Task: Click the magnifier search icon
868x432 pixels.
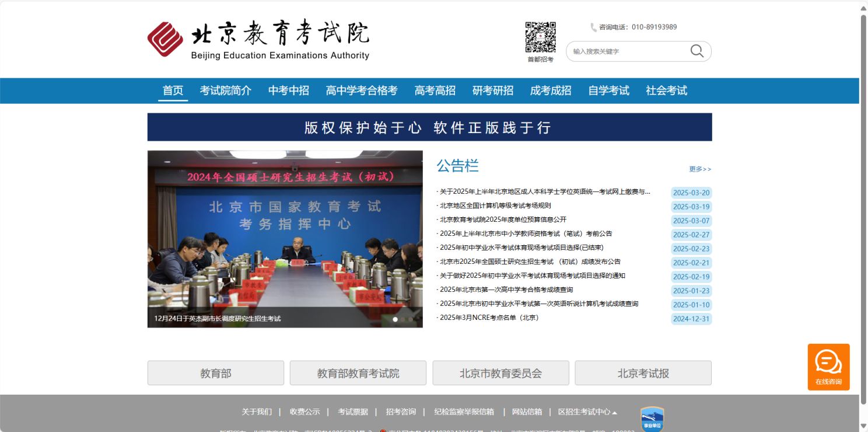Action: [x=697, y=51]
